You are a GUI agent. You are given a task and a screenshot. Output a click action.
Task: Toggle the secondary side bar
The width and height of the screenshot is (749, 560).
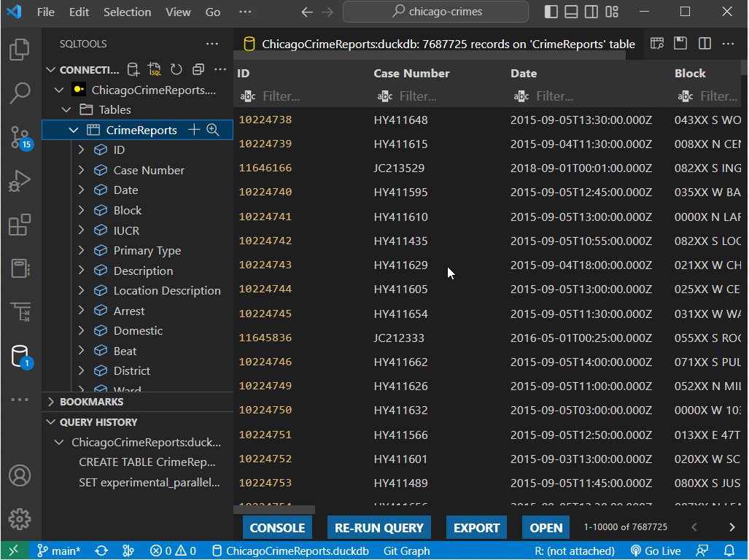click(591, 12)
